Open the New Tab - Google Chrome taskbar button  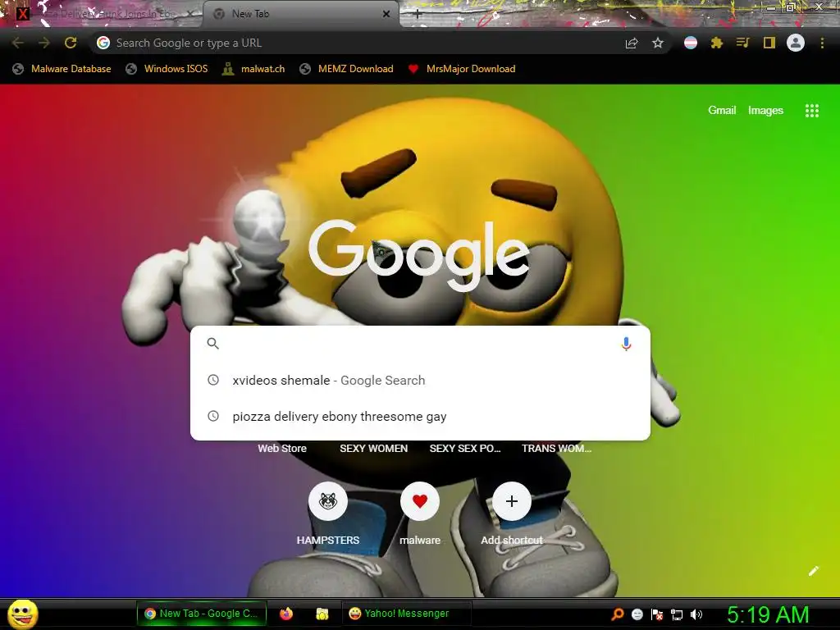(202, 614)
